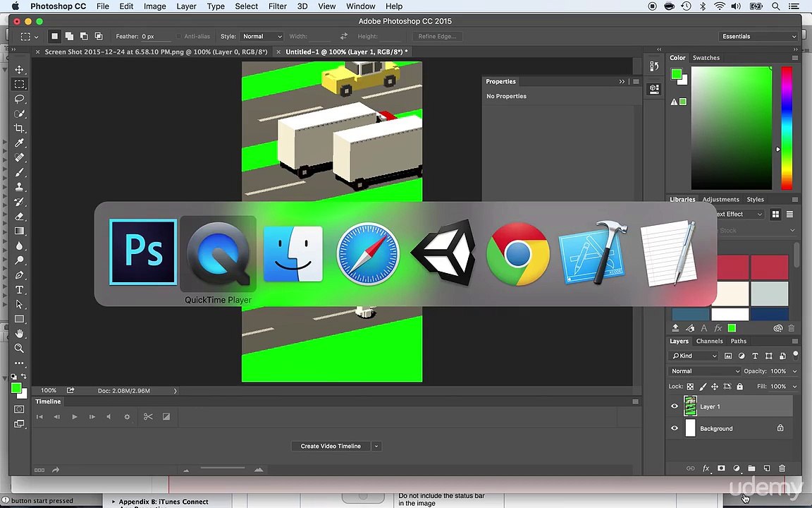Select the Move tool
This screenshot has height=508, width=812.
coord(19,69)
